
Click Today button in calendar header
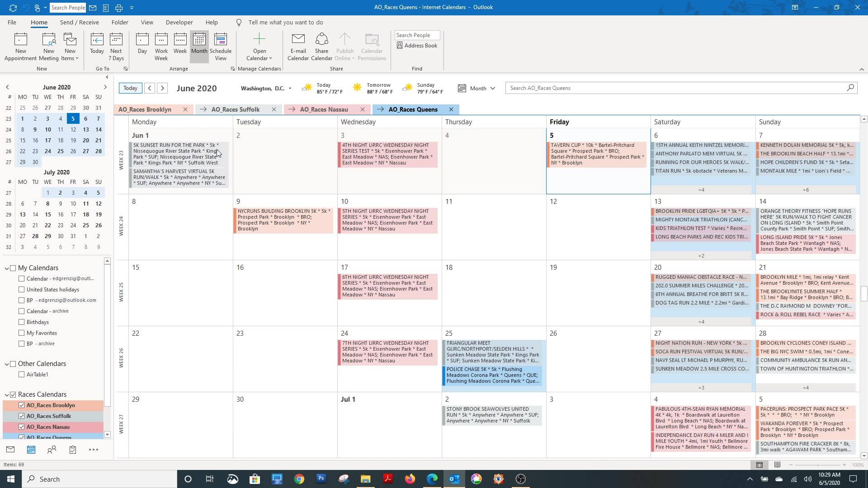[x=130, y=88]
